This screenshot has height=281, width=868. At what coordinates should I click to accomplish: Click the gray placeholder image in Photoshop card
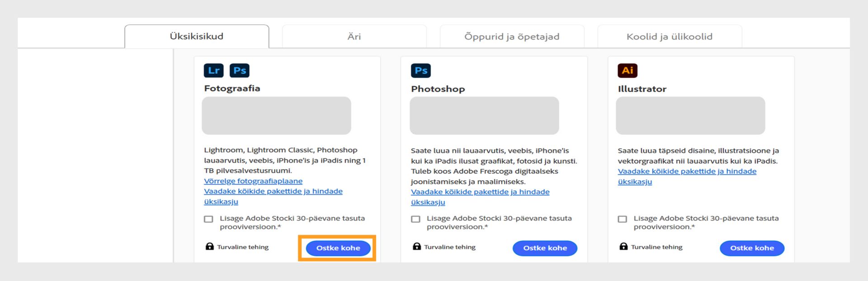pos(484,116)
